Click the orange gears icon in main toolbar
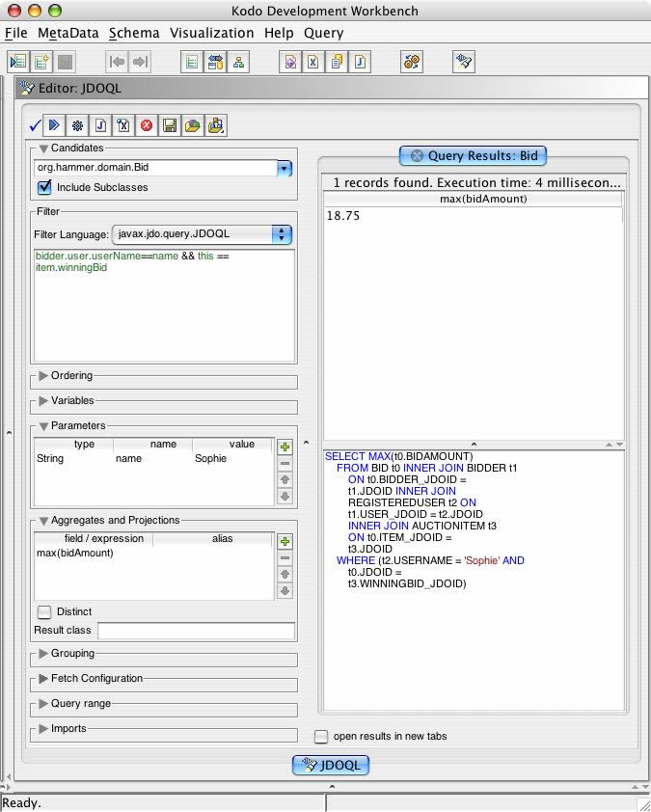The height and width of the screenshot is (812, 651). pos(412,62)
